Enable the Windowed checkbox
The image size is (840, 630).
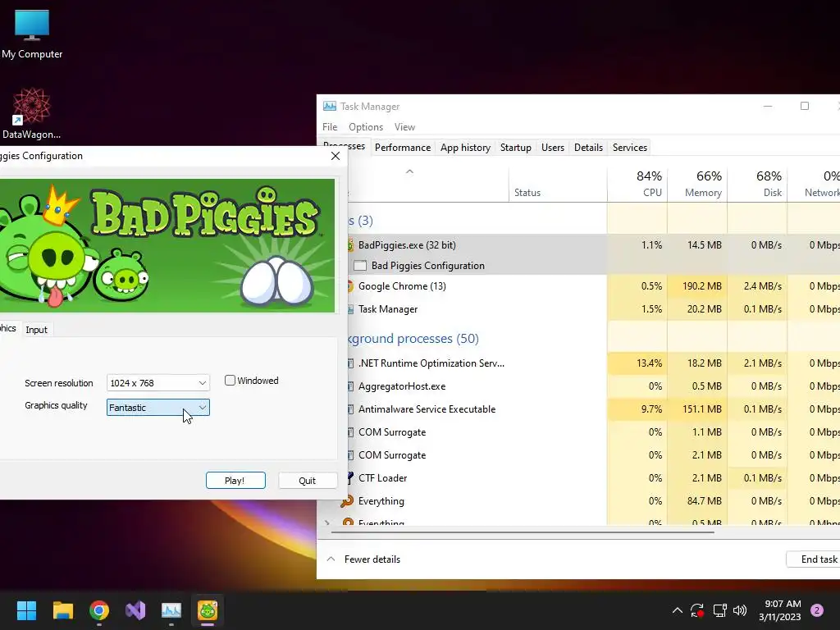click(230, 381)
